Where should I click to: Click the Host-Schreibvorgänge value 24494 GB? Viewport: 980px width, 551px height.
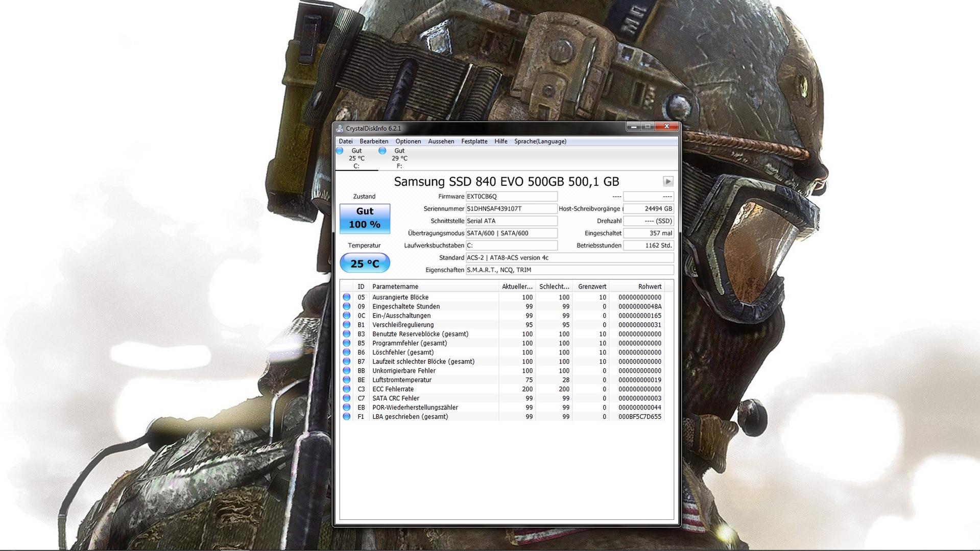649,209
